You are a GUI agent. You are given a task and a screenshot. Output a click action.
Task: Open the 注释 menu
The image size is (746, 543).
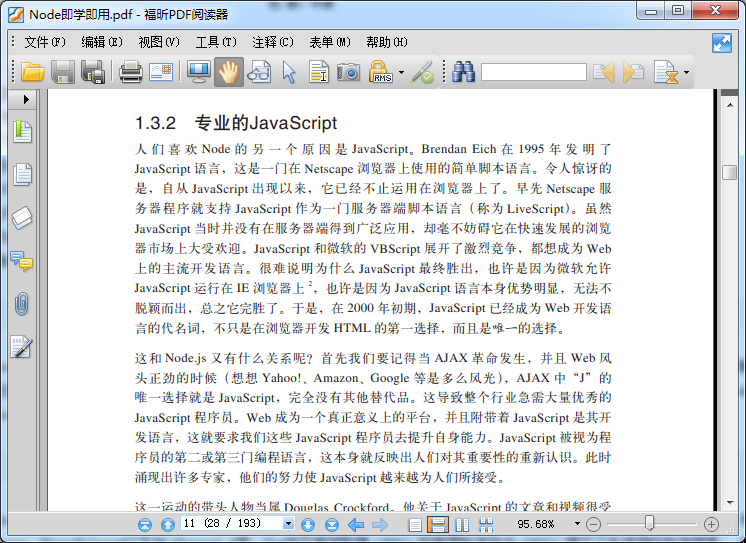coord(273,42)
